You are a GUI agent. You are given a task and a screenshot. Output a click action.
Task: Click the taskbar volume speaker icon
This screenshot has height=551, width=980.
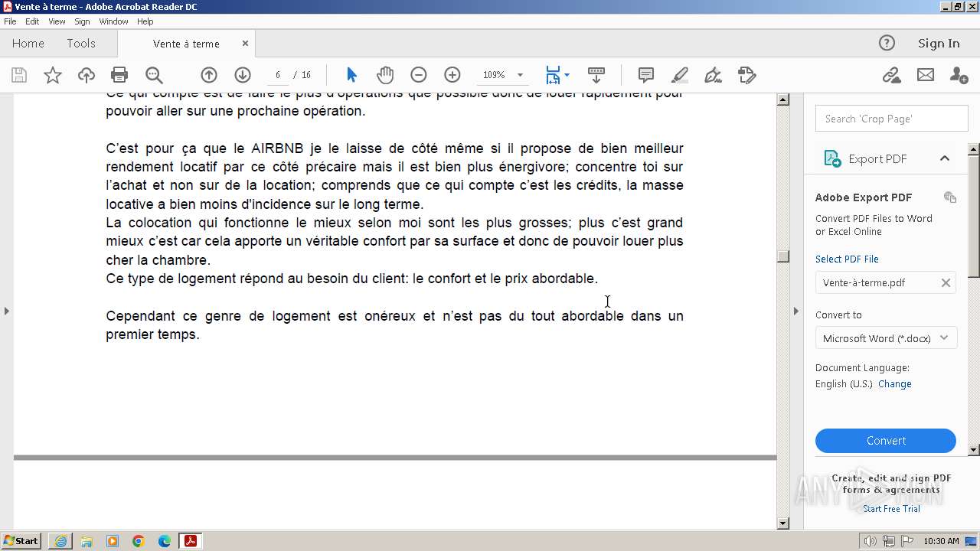pyautogui.click(x=871, y=541)
